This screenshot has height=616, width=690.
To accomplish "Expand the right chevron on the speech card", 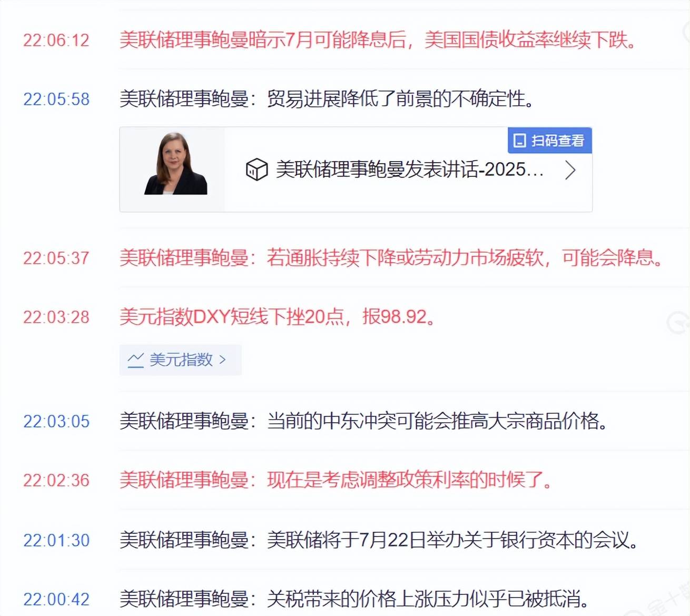I will [x=570, y=170].
